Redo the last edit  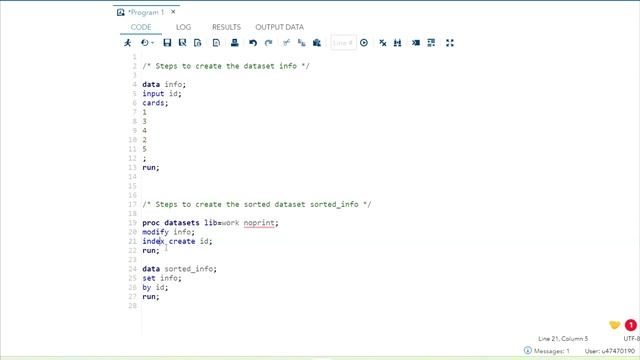tap(269, 43)
